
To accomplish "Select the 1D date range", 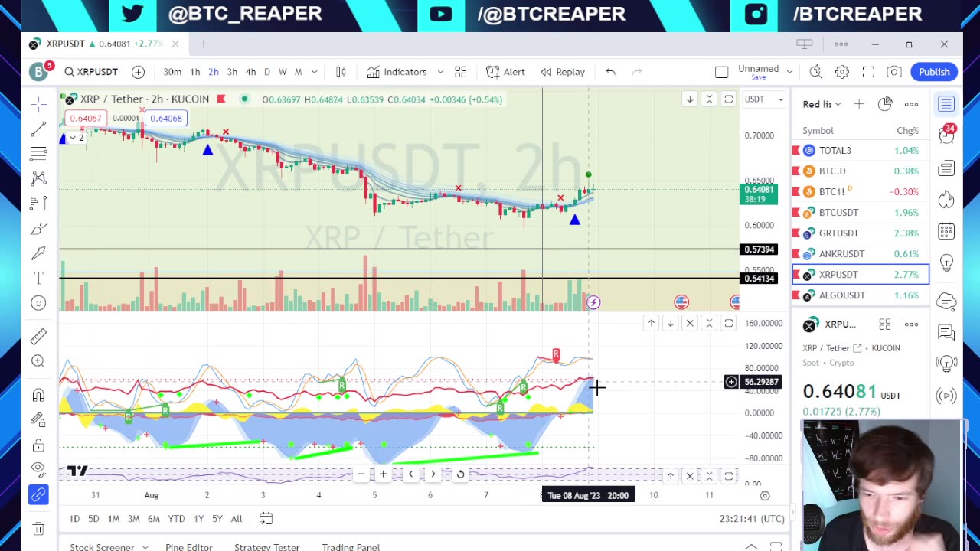I will pos(74,519).
